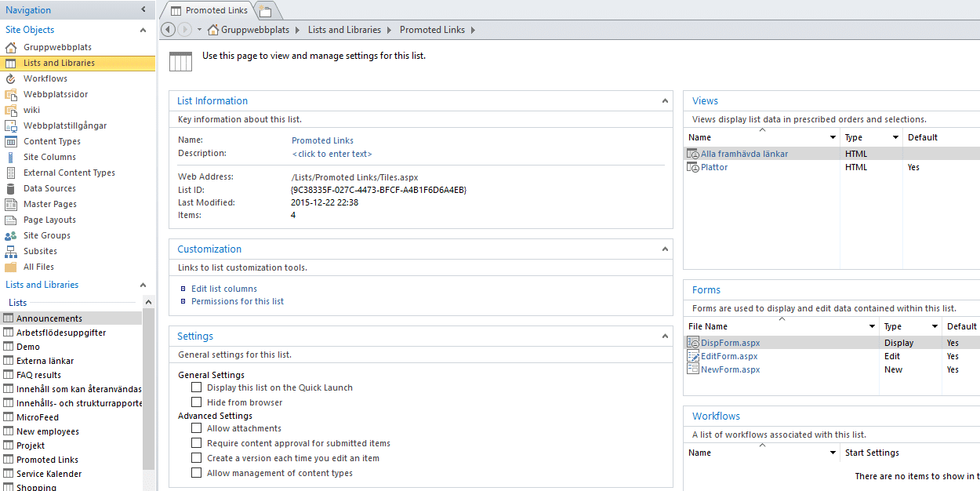Collapse the Site Objects panel
Screen dimensions: 980x491
point(143,30)
